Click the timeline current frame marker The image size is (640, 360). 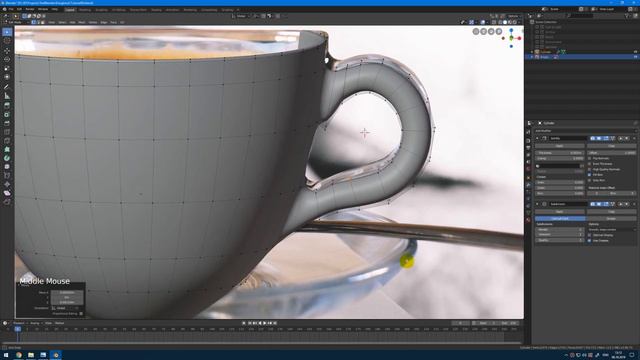[x=18, y=329]
